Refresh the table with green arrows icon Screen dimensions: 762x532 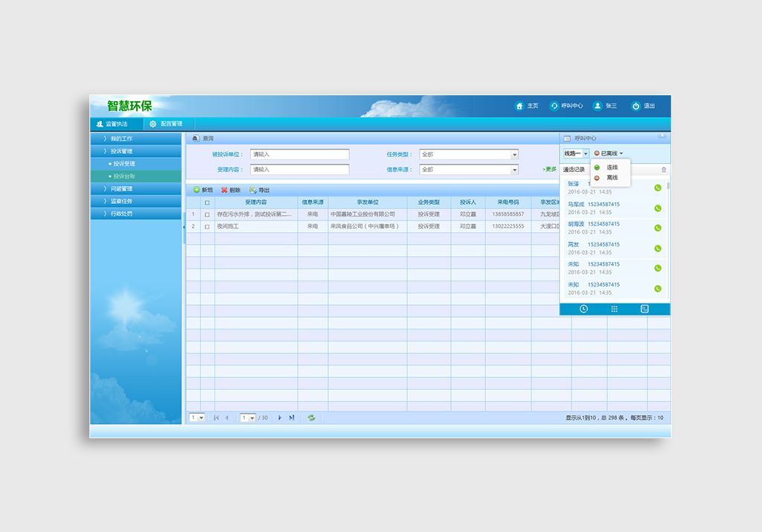(x=311, y=418)
